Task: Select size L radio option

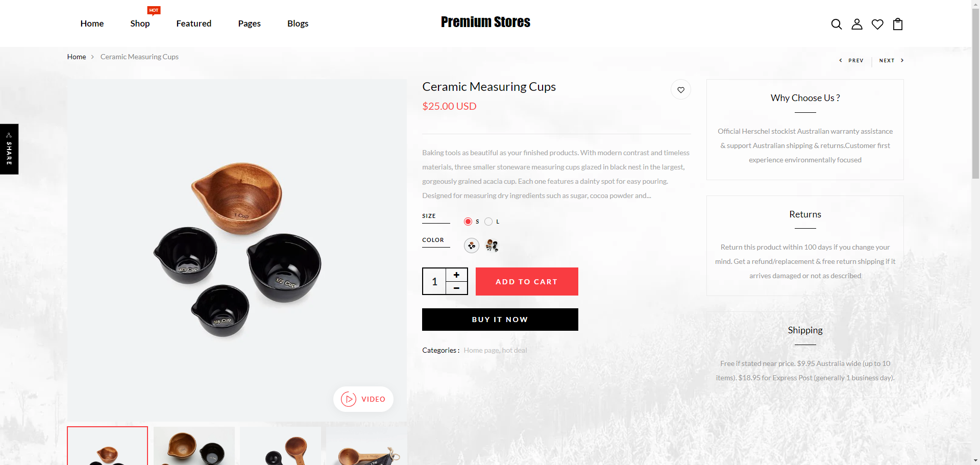Action: pos(489,222)
